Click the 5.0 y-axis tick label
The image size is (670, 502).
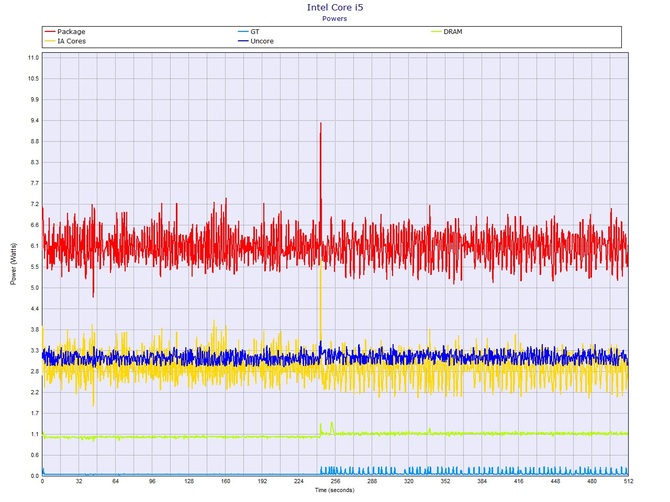(x=35, y=288)
